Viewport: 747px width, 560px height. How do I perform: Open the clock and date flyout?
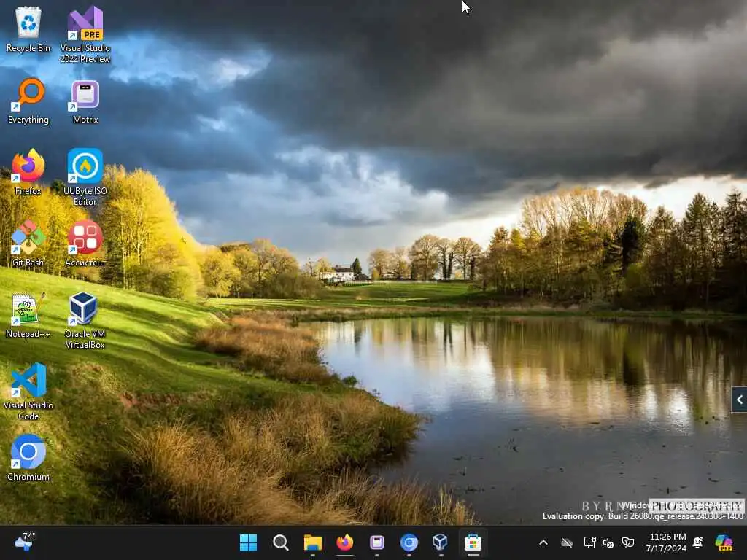(x=667, y=542)
